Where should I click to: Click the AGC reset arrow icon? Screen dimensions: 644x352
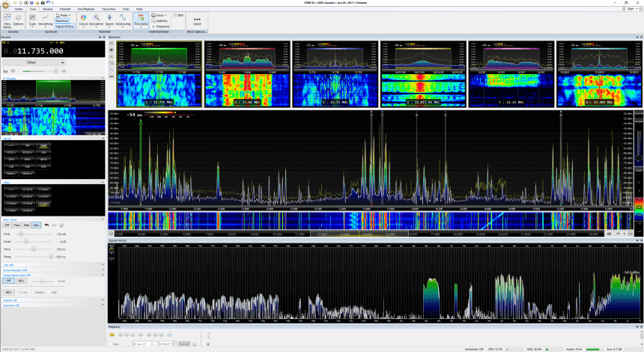pos(46,225)
